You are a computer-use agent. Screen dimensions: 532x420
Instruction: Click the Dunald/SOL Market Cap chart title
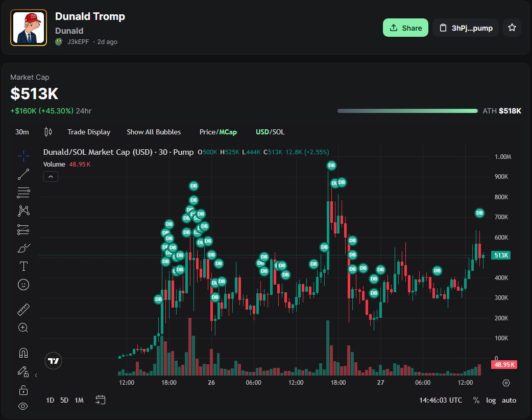118,152
